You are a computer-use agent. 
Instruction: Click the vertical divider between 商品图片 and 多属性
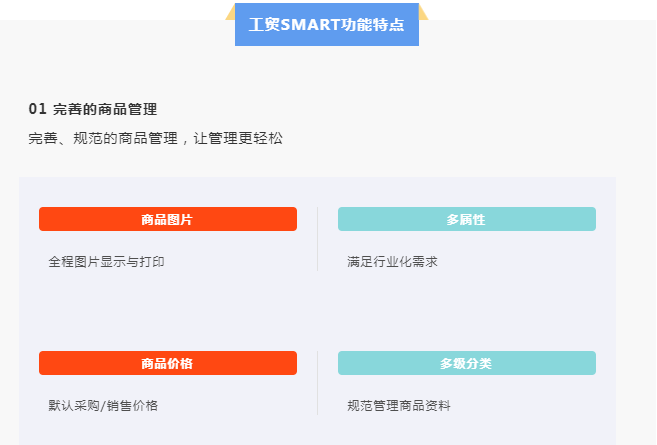318,239
